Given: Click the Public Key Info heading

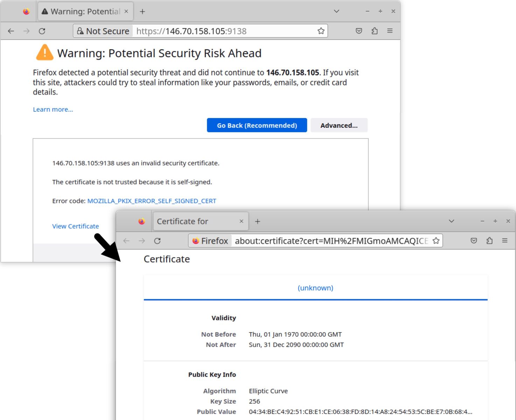Looking at the screenshot, I should point(212,374).
